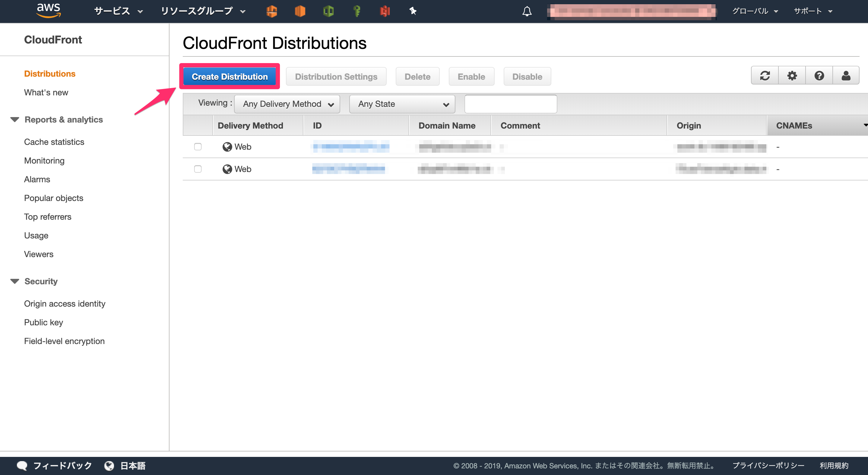This screenshot has width=868, height=475.
Task: Go to Distributions in sidebar
Action: pos(49,74)
